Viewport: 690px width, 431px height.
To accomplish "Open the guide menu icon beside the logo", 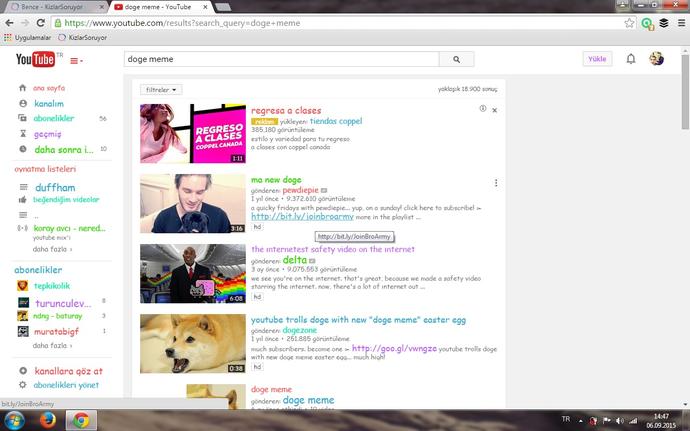I will pos(76,61).
